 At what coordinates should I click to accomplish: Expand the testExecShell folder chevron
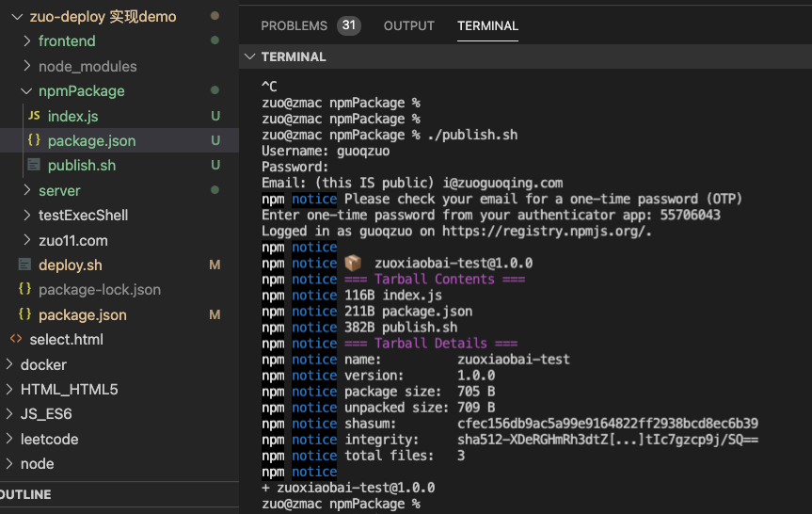(27, 215)
